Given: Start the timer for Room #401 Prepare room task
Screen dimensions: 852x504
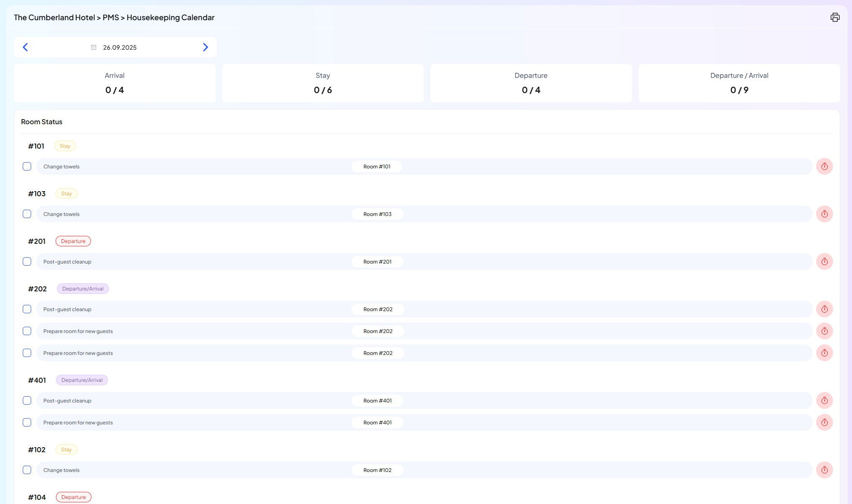Looking at the screenshot, I should pyautogui.click(x=824, y=422).
